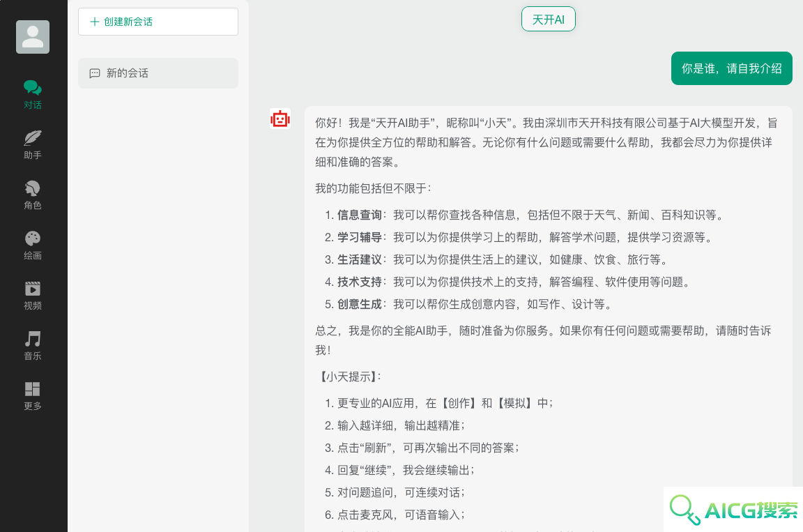The image size is (803, 532).
Task: Open the 绘画 painting section
Action: point(33,245)
